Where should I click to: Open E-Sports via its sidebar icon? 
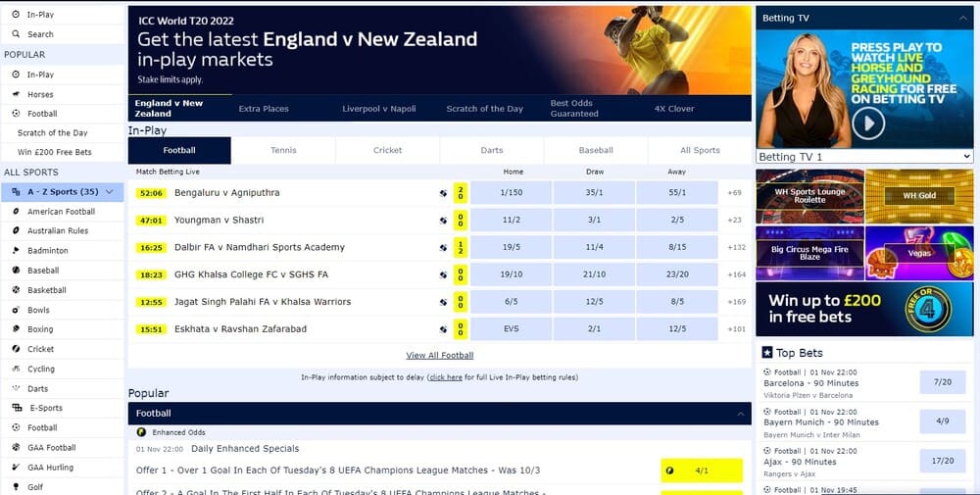click(x=17, y=408)
